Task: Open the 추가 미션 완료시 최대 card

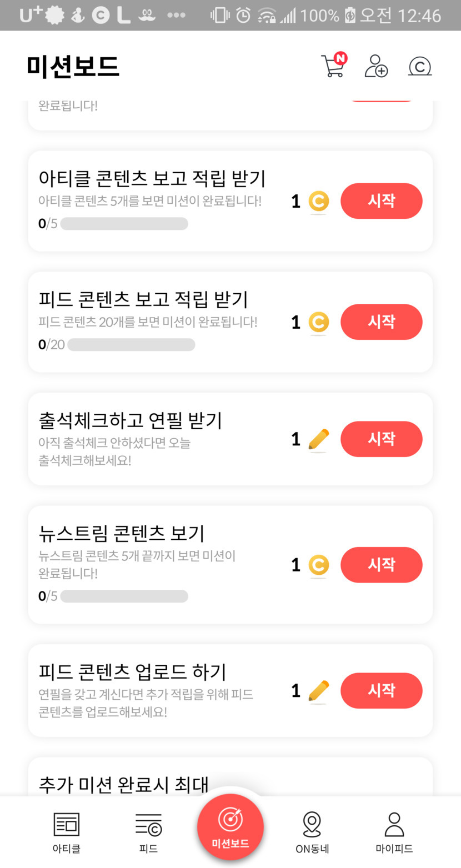Action: [230, 779]
